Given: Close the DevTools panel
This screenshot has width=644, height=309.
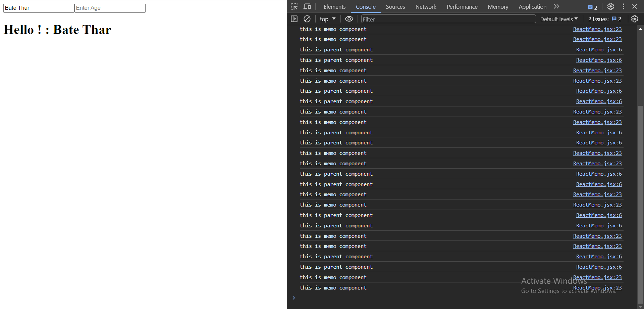Looking at the screenshot, I should (x=635, y=7).
